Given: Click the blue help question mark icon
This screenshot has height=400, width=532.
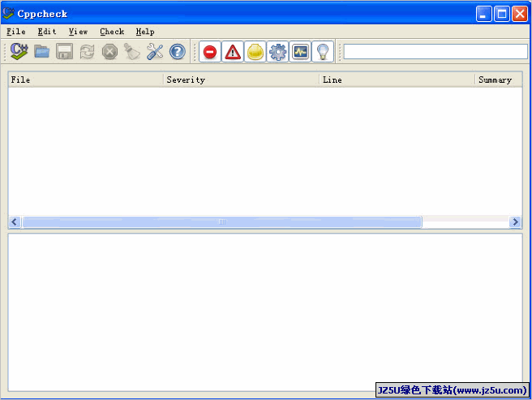Looking at the screenshot, I should tap(177, 52).
